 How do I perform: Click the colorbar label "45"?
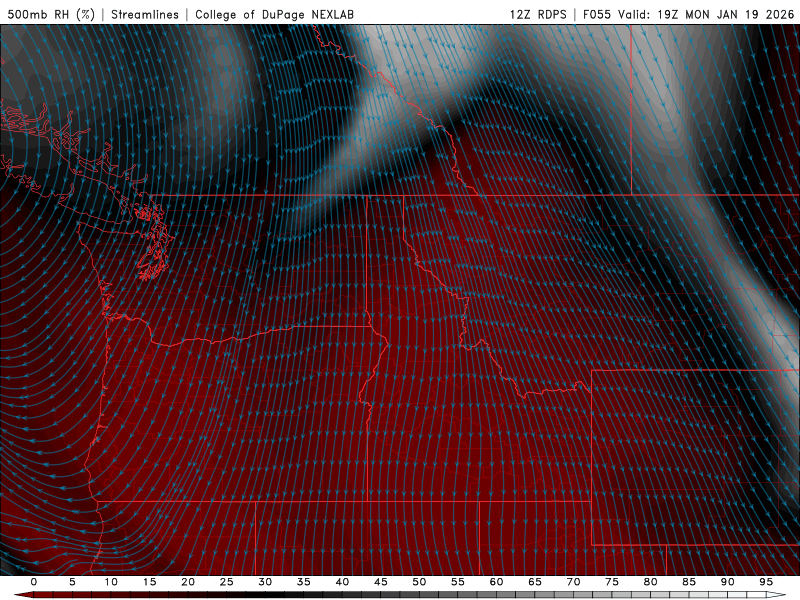(381, 582)
